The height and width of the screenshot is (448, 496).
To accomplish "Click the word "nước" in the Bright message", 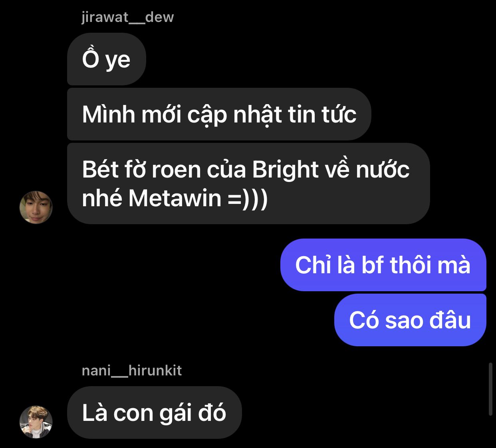I will point(382,170).
